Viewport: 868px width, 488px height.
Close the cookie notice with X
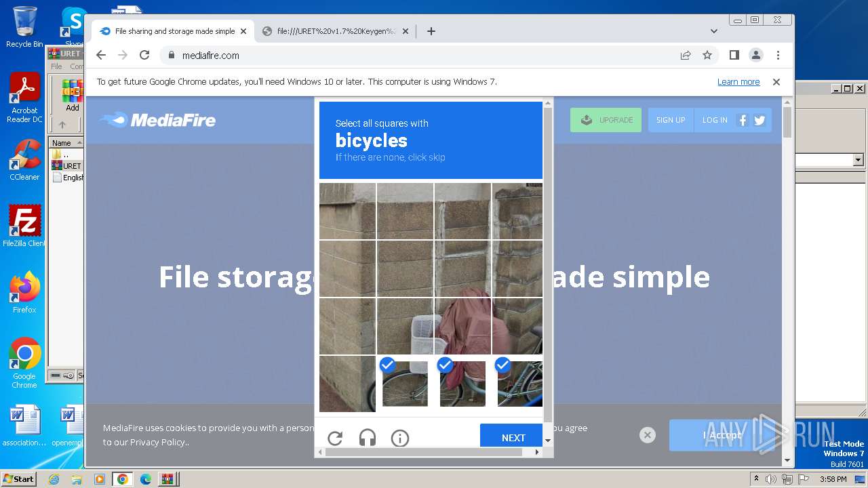point(648,435)
